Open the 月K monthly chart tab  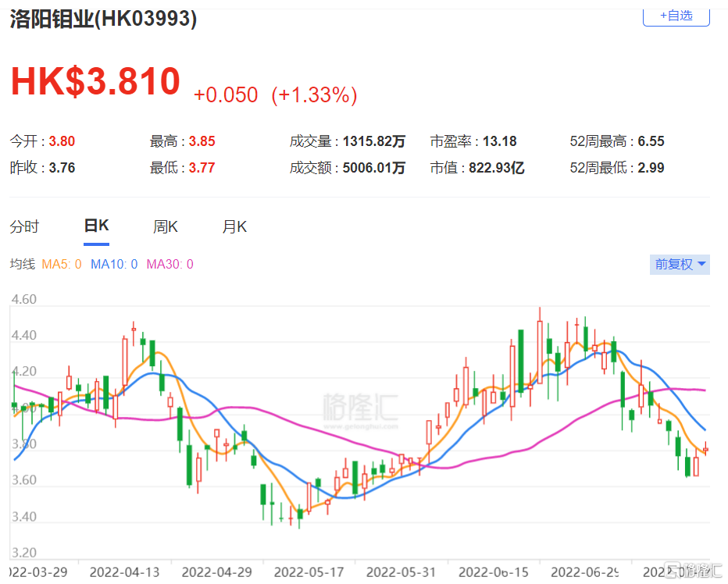point(234,227)
